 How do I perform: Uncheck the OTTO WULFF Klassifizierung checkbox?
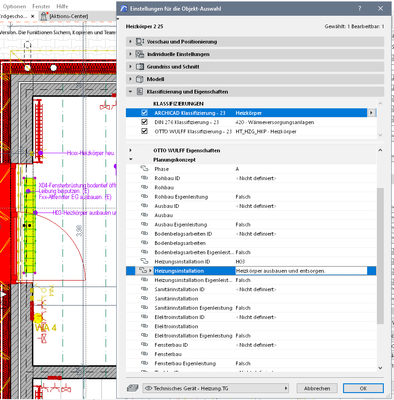[144, 131]
